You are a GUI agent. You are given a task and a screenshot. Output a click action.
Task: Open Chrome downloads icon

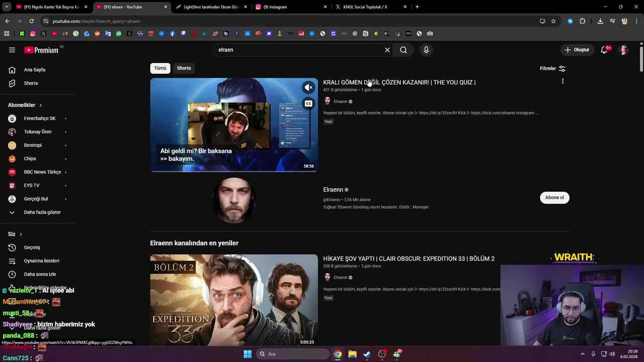[x=600, y=21]
